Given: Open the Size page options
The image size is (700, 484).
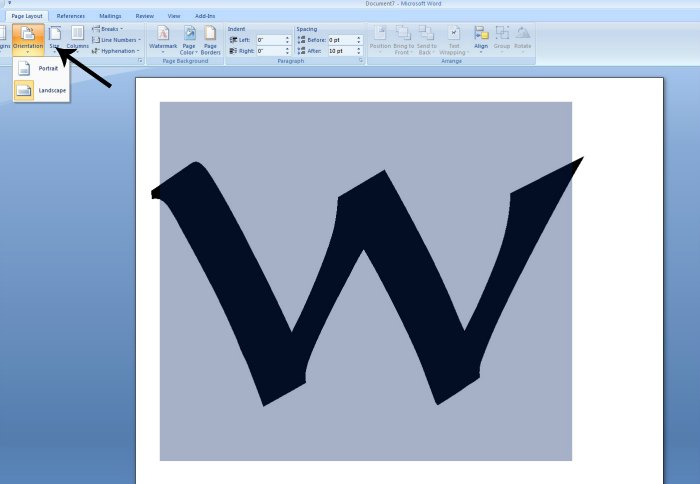Looking at the screenshot, I should pos(55,40).
